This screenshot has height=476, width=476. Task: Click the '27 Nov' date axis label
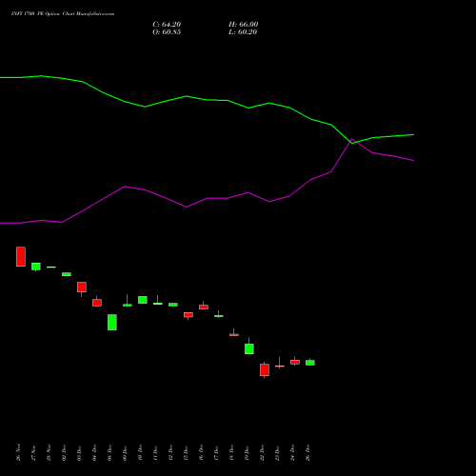[x=33, y=452]
